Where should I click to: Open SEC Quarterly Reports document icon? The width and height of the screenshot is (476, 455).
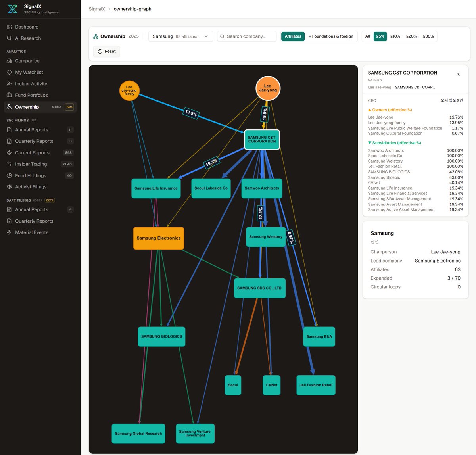(x=9, y=141)
